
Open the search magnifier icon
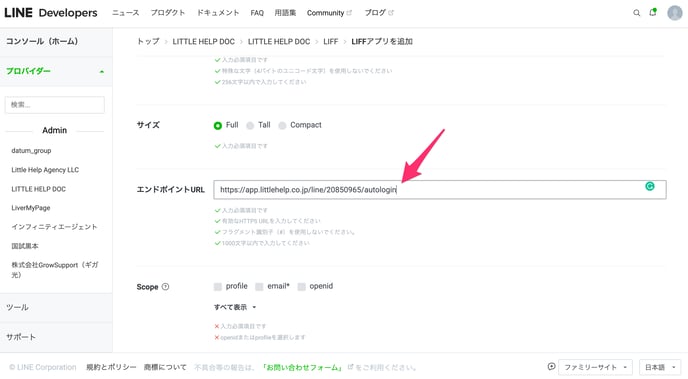(636, 13)
